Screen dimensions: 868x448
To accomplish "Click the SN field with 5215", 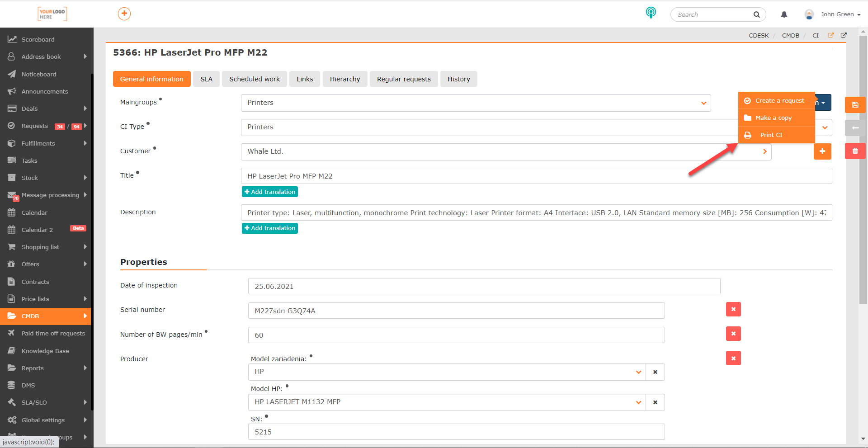I will (x=456, y=432).
